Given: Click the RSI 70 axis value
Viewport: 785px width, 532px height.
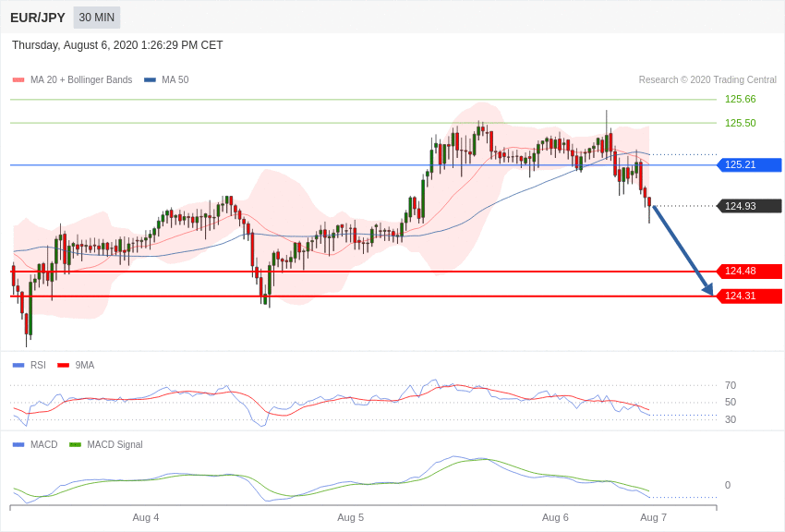Looking at the screenshot, I should pos(731,385).
